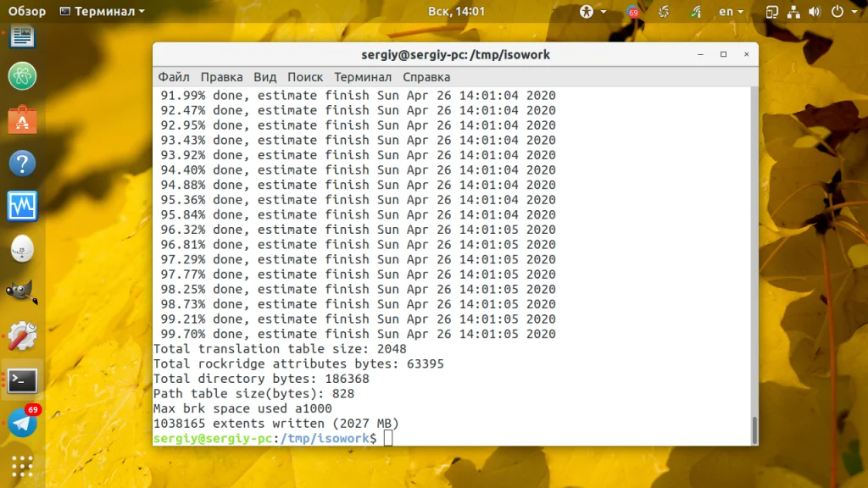Open the Файл menu
Viewport: 868px width, 488px height.
click(174, 77)
